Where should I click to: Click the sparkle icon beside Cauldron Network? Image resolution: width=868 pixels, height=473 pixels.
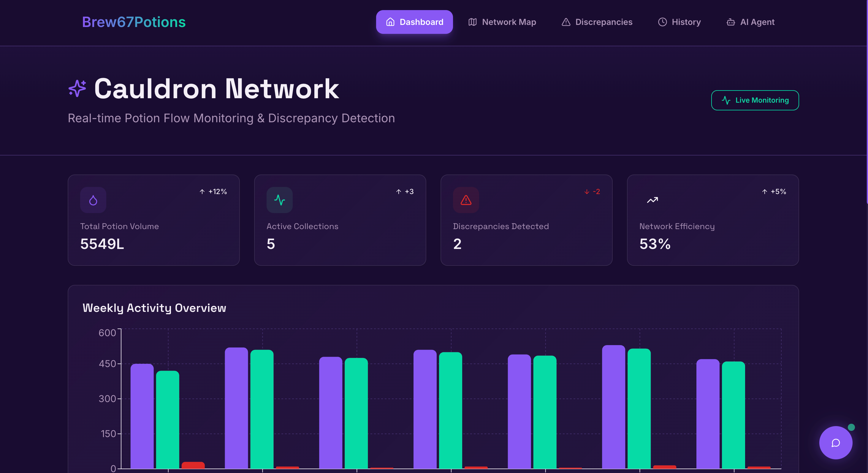[x=77, y=88]
